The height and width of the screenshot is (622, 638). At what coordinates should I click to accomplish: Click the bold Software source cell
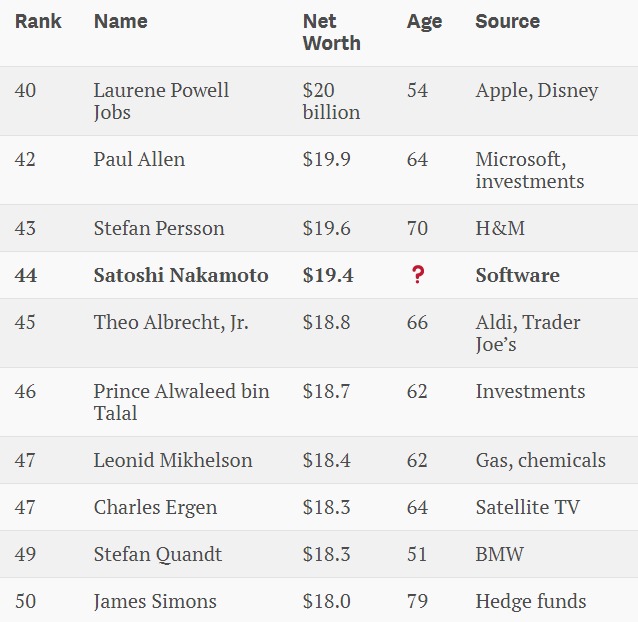coord(518,275)
